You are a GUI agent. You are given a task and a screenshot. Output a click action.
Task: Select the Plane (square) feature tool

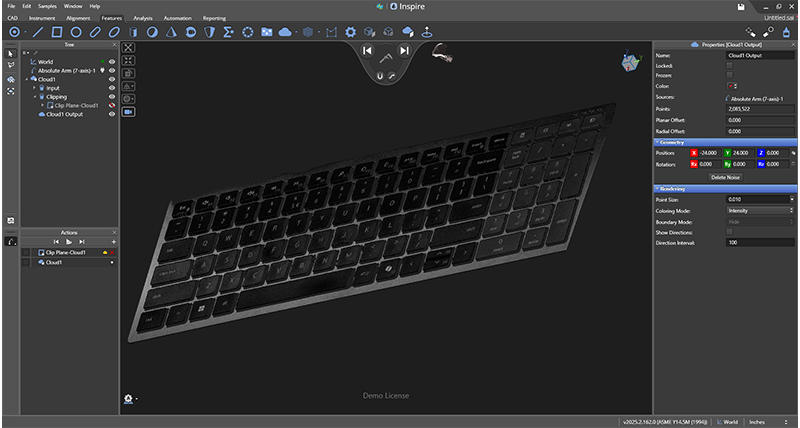click(x=57, y=32)
